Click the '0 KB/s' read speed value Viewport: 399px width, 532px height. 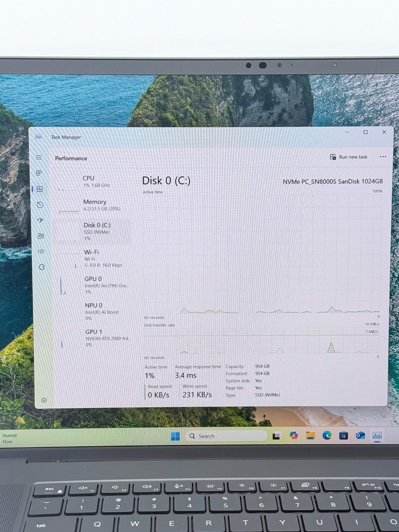(x=159, y=395)
